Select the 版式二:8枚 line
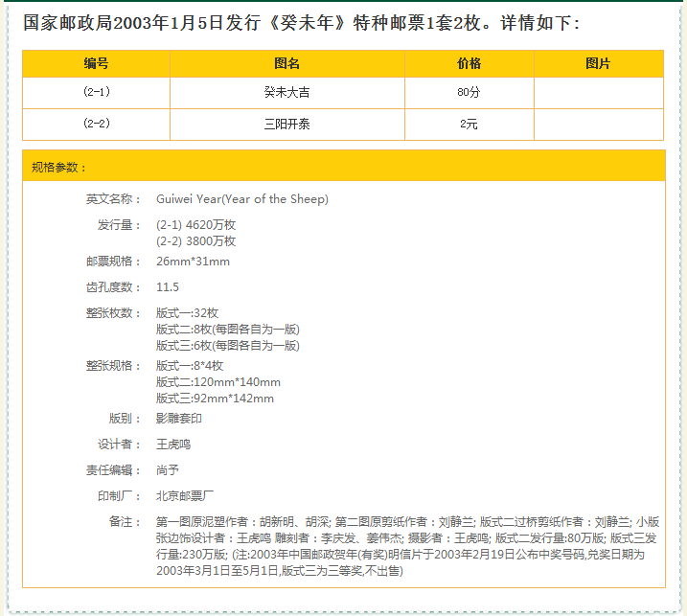 [x=228, y=330]
